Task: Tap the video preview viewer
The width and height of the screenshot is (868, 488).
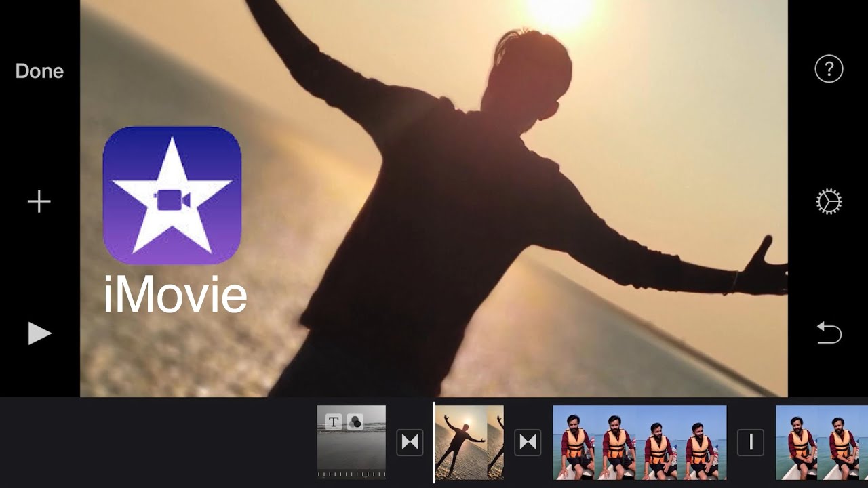Action: 434,198
